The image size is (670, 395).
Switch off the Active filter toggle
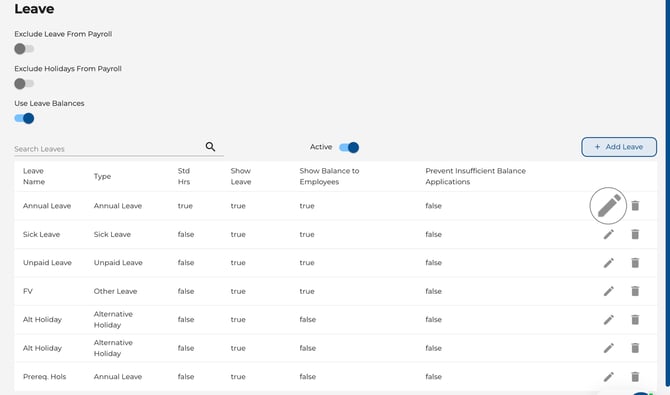tap(349, 147)
